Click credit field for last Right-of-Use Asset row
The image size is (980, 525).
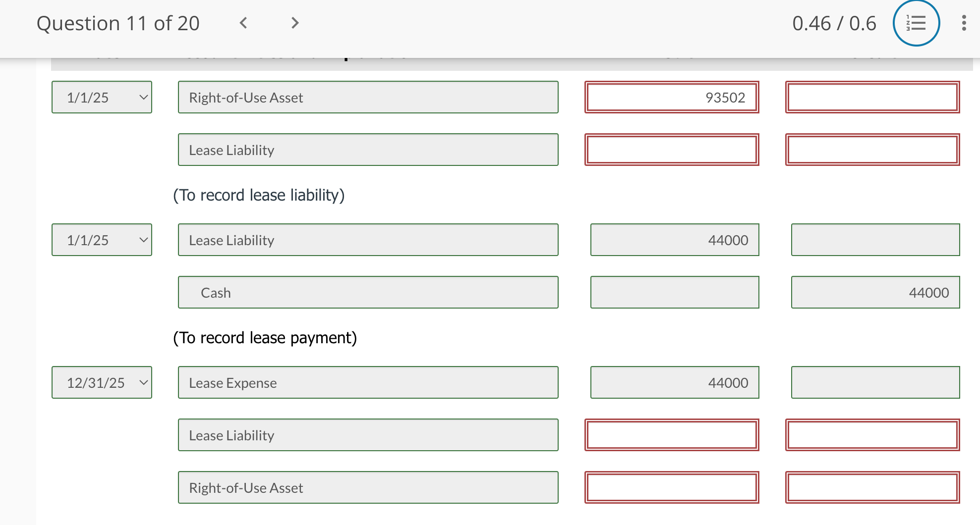(x=872, y=487)
